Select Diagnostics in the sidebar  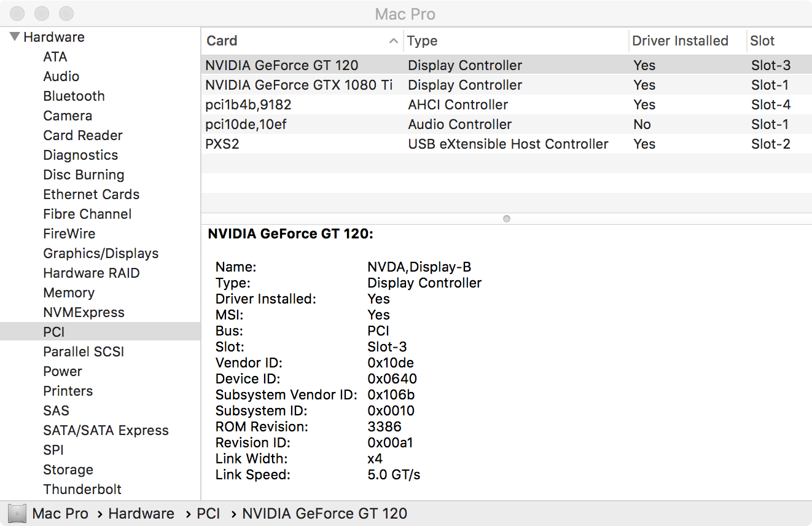point(80,155)
